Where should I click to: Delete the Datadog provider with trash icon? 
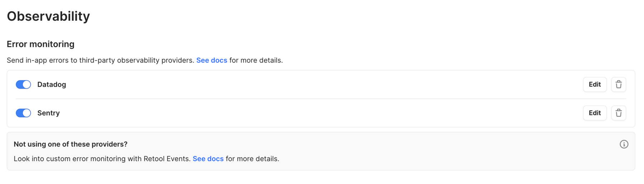pos(618,84)
